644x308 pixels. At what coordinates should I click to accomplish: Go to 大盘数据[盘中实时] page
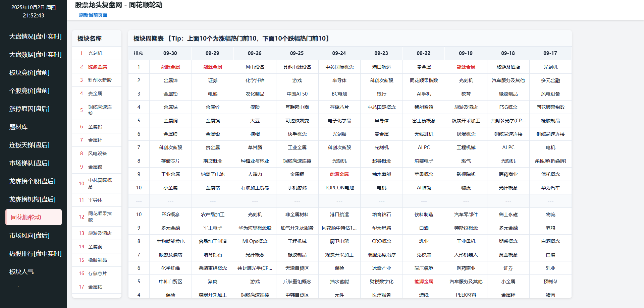pos(35,55)
